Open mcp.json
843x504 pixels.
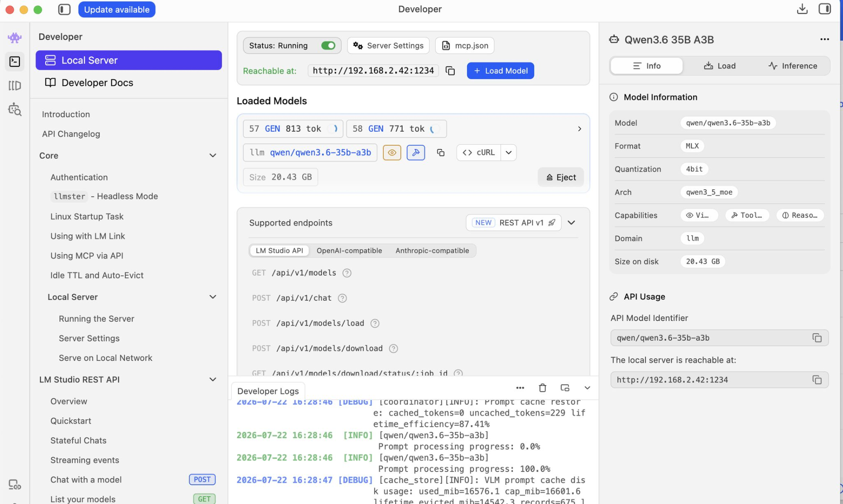[465, 46]
